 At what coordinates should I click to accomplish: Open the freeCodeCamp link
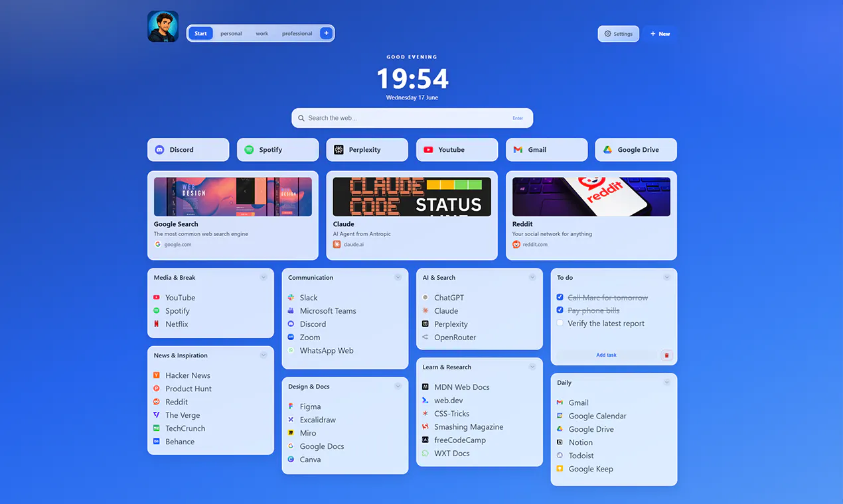[x=460, y=440]
